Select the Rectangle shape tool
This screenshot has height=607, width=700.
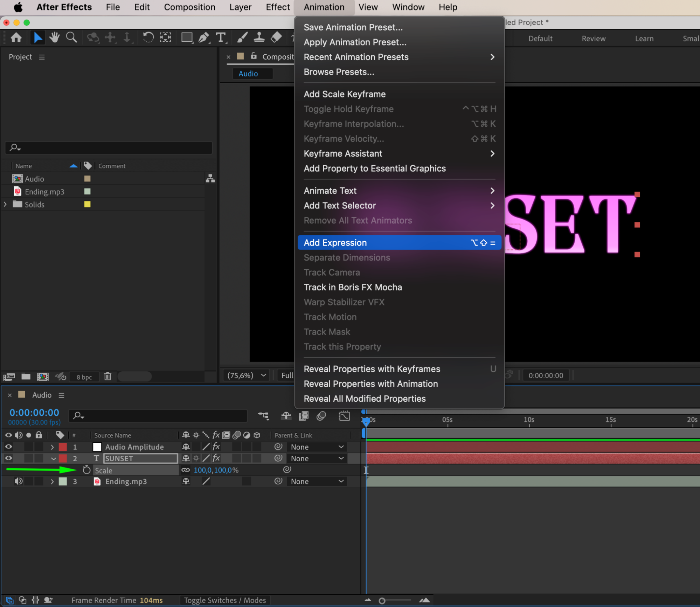click(187, 37)
